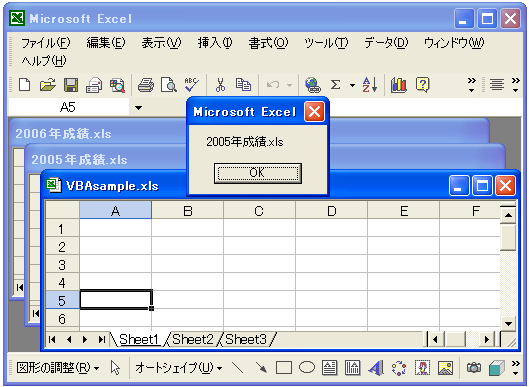Run the ABC spelling check icon
The width and height of the screenshot is (529, 387).
click(x=192, y=84)
